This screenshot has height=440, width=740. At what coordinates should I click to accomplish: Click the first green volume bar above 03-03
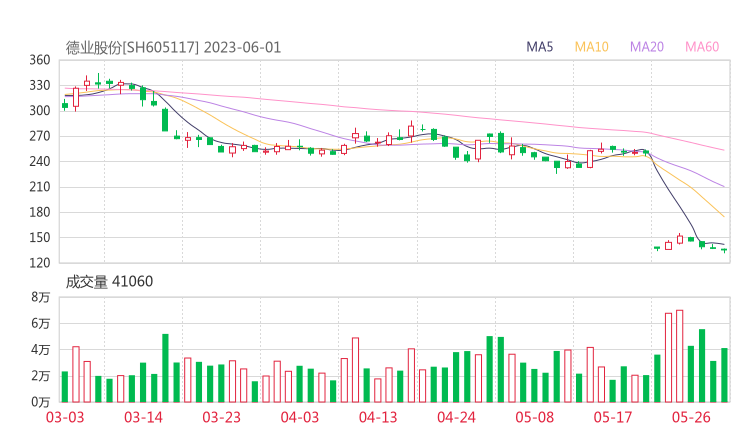click(65, 387)
